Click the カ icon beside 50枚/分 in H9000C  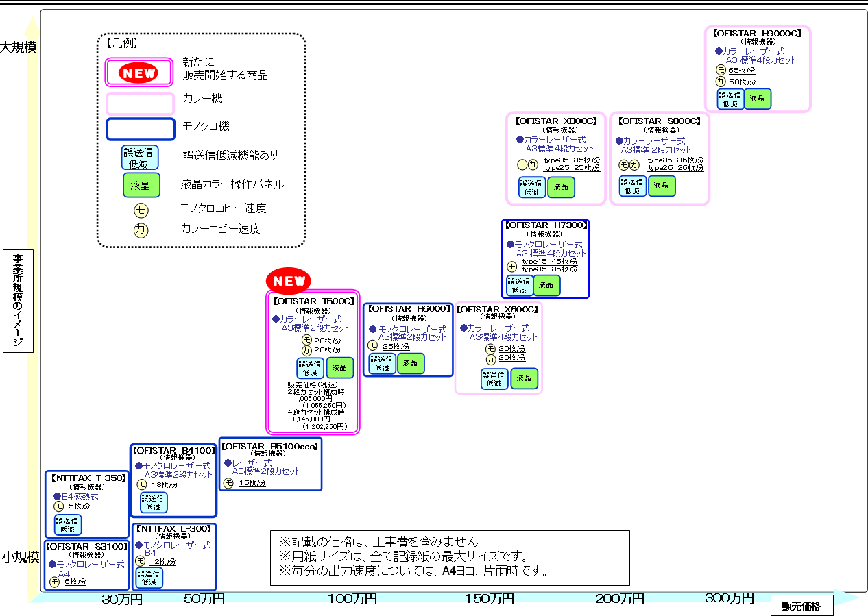[721, 82]
